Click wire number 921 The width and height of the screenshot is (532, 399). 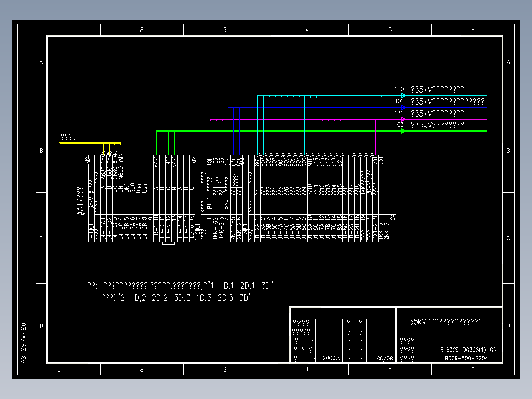[340, 161]
